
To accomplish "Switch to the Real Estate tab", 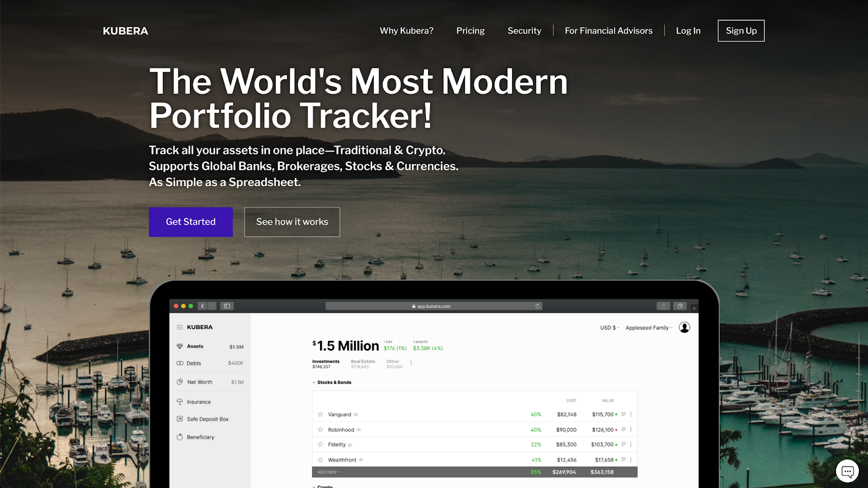I will pyautogui.click(x=363, y=364).
